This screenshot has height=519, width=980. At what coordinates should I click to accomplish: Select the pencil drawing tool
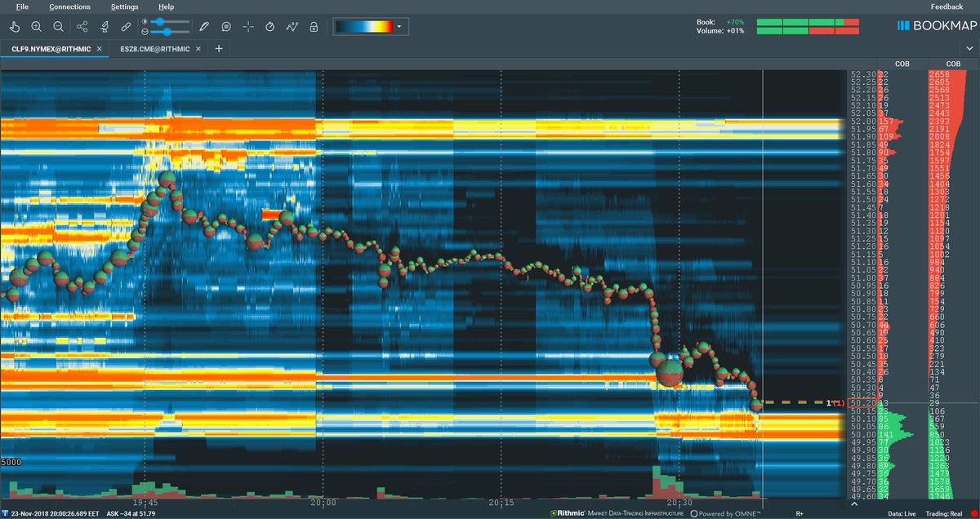point(204,27)
